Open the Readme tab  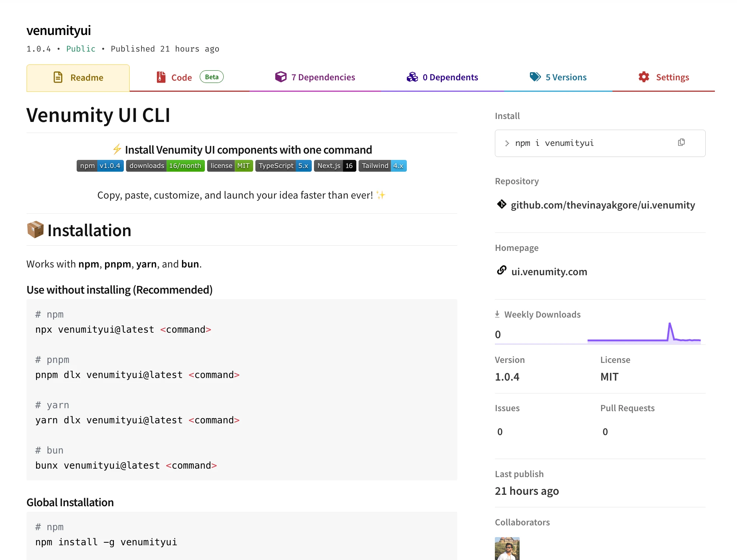click(x=78, y=78)
